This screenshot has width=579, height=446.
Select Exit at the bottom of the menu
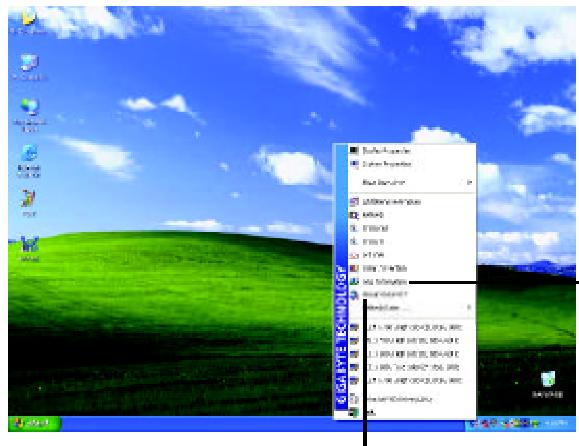click(412, 413)
